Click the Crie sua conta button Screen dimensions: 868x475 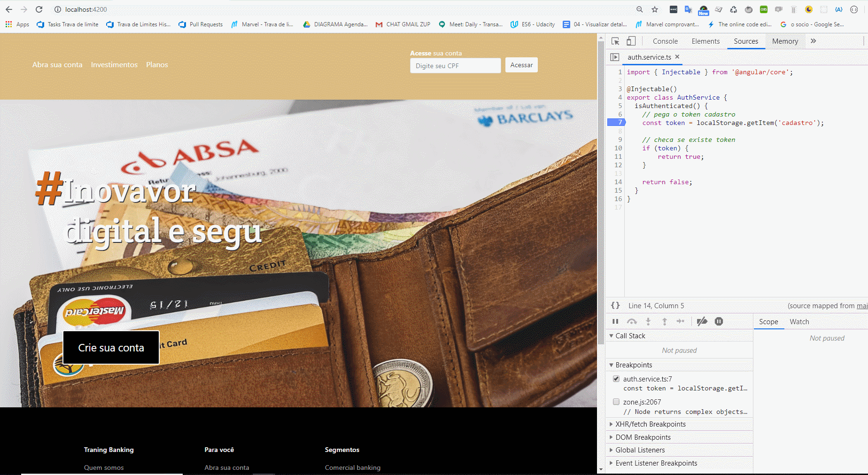111,348
